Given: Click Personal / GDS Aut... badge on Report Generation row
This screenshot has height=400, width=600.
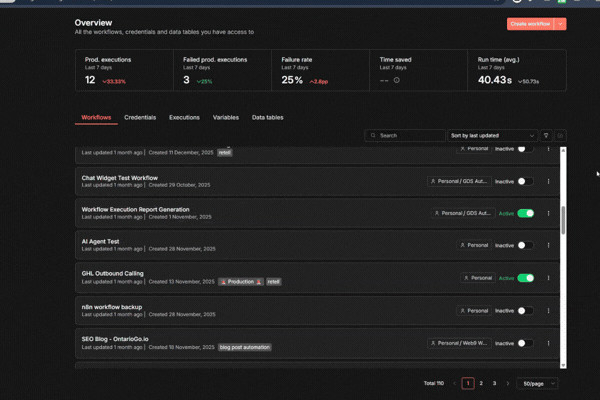Looking at the screenshot, I should (463, 214).
